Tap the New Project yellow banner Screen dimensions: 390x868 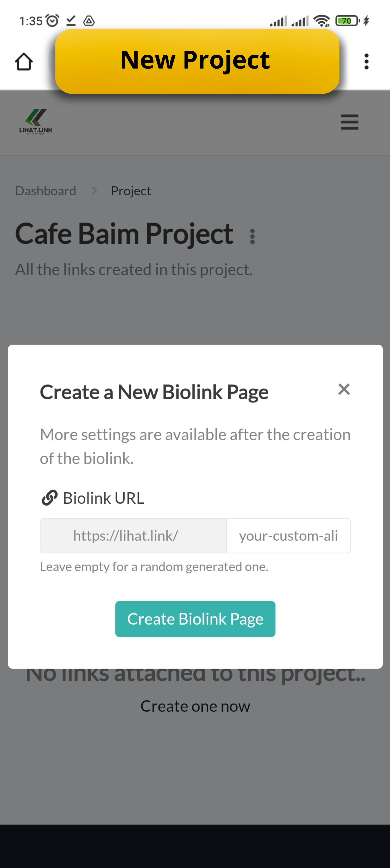pyautogui.click(x=197, y=61)
